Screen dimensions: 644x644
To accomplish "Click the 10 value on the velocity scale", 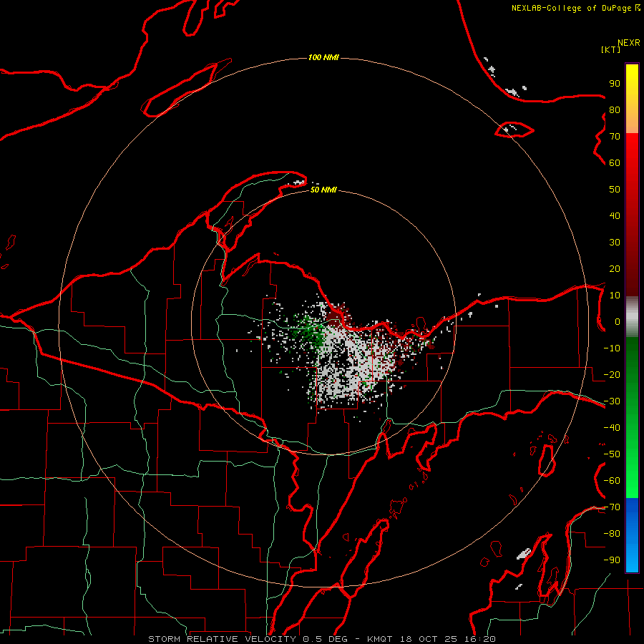I will (615, 296).
